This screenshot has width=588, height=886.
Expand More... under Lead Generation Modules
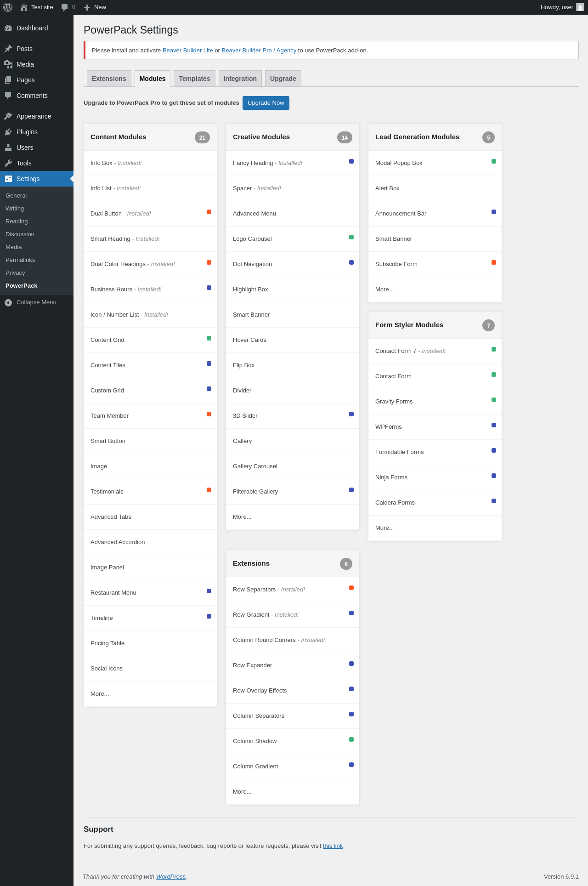click(384, 290)
